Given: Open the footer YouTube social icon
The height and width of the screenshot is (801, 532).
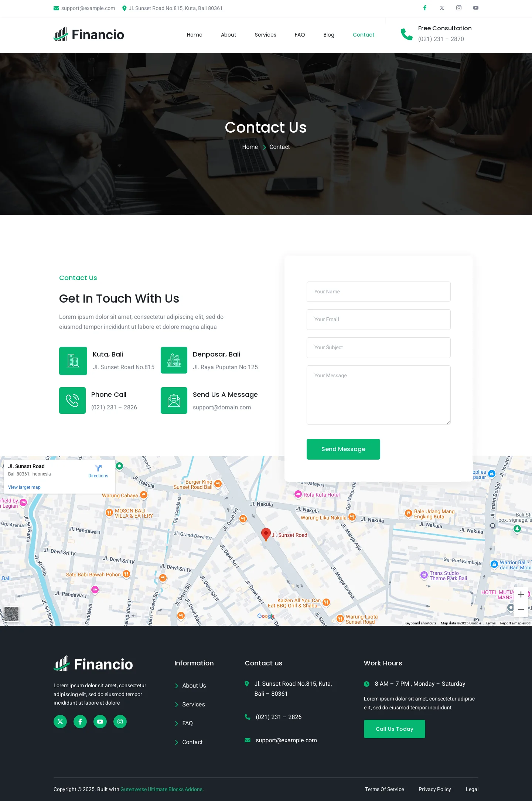Looking at the screenshot, I should 100,722.
